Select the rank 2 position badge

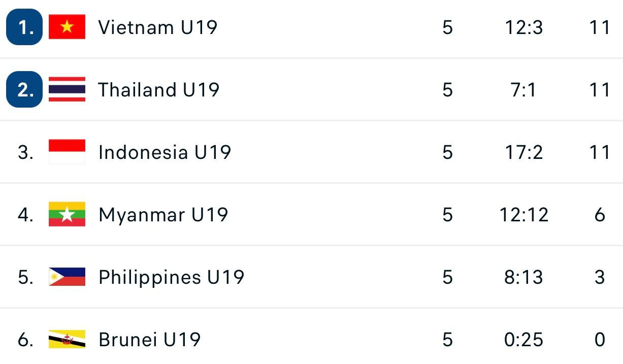point(24,89)
